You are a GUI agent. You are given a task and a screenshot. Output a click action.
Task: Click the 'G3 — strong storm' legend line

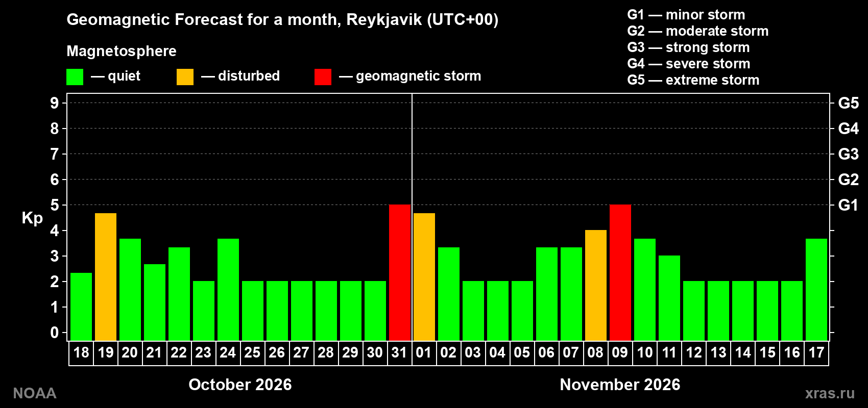pyautogui.click(x=688, y=47)
